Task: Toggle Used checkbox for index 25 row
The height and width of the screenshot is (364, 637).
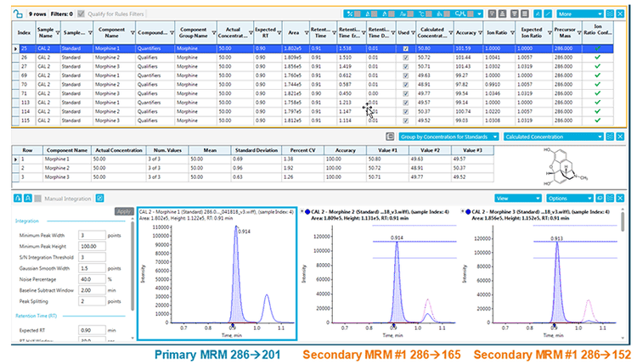Action: (x=405, y=50)
